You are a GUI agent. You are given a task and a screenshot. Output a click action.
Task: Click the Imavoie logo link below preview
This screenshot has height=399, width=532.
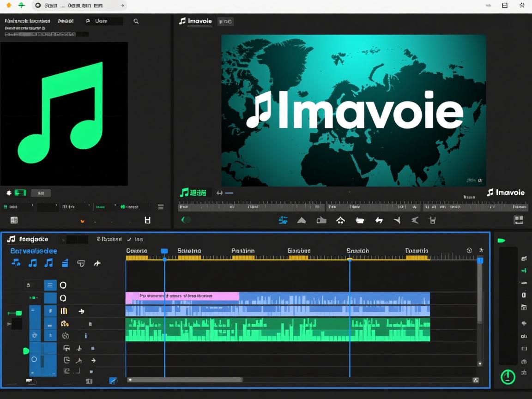point(506,193)
